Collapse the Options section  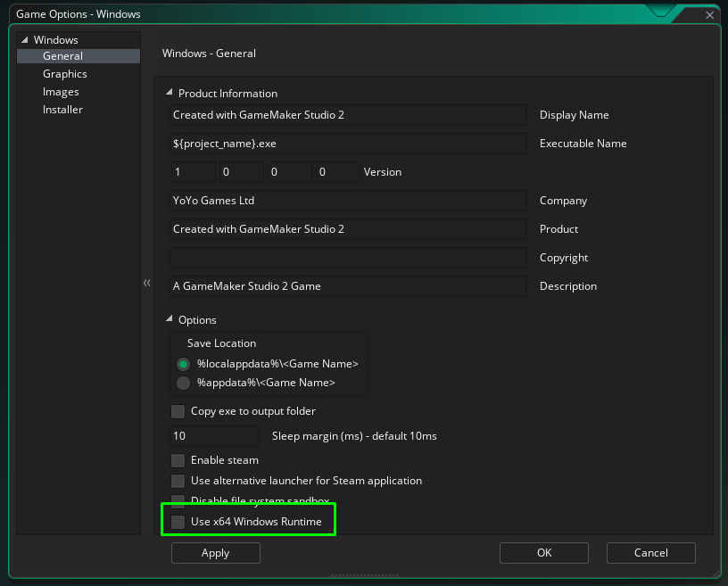point(168,319)
